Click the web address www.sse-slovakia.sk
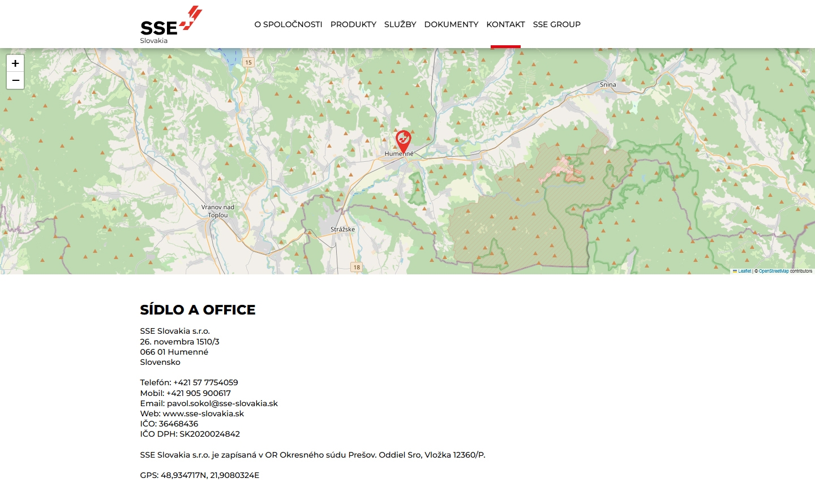Viewport: 815px width, 504px height. (203, 413)
